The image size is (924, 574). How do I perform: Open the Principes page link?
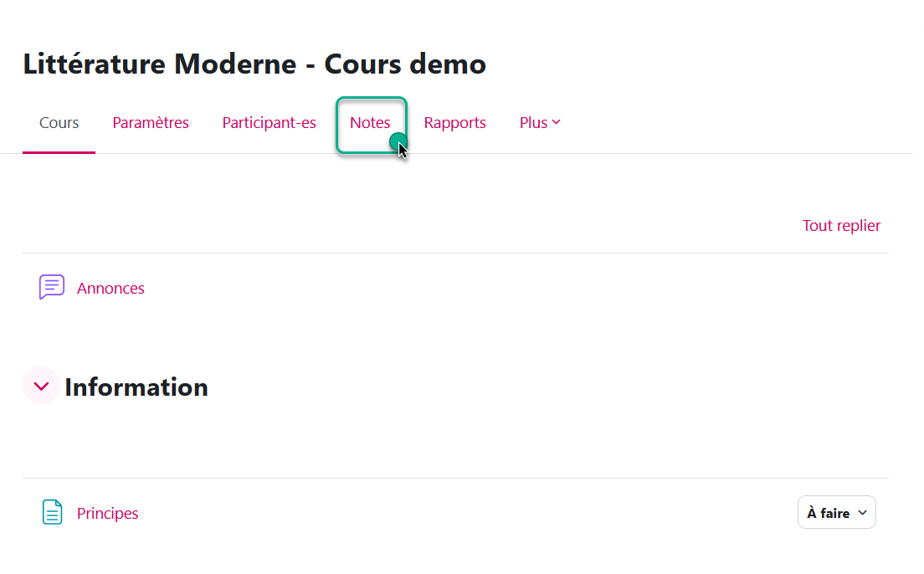coord(107,513)
